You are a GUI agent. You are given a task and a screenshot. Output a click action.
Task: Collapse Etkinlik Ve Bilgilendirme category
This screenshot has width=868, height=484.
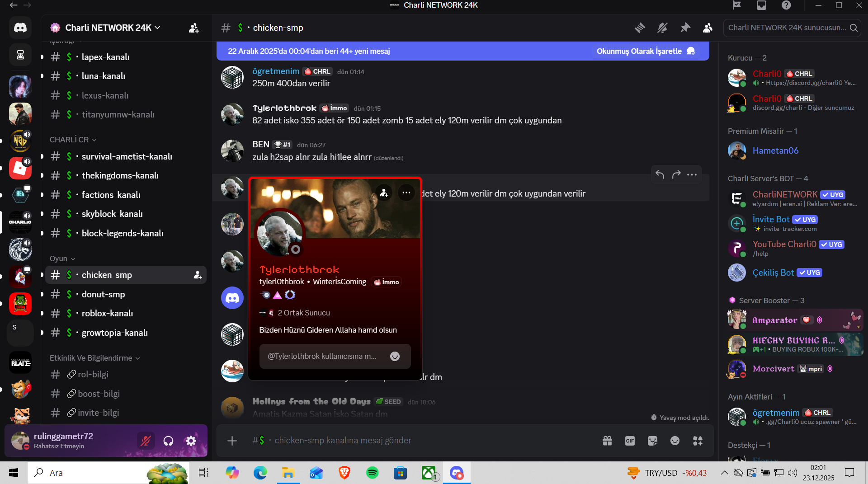pos(95,358)
